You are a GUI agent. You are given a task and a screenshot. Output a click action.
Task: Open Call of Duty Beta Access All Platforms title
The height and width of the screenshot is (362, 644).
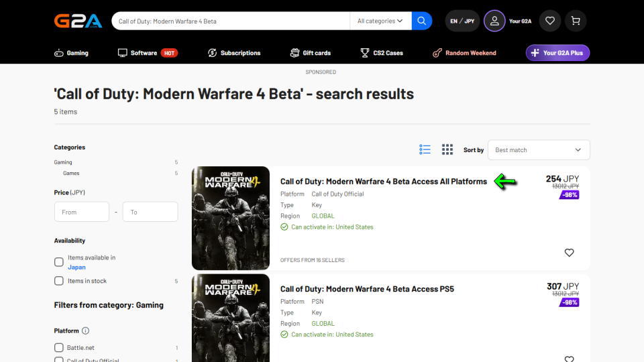[x=384, y=182]
